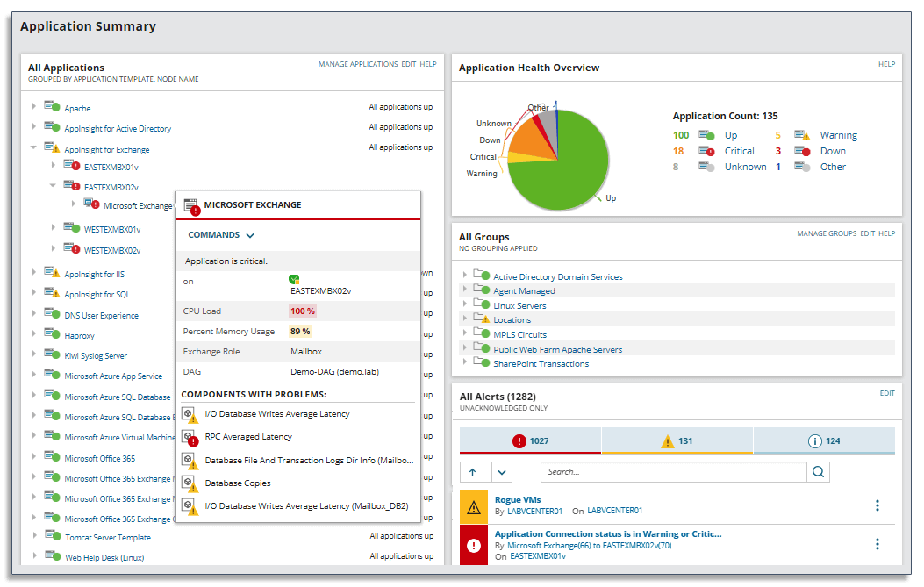Click MANAGE GROUPS in All Groups
Image resolution: width=924 pixels, height=587 pixels.
coord(827,234)
